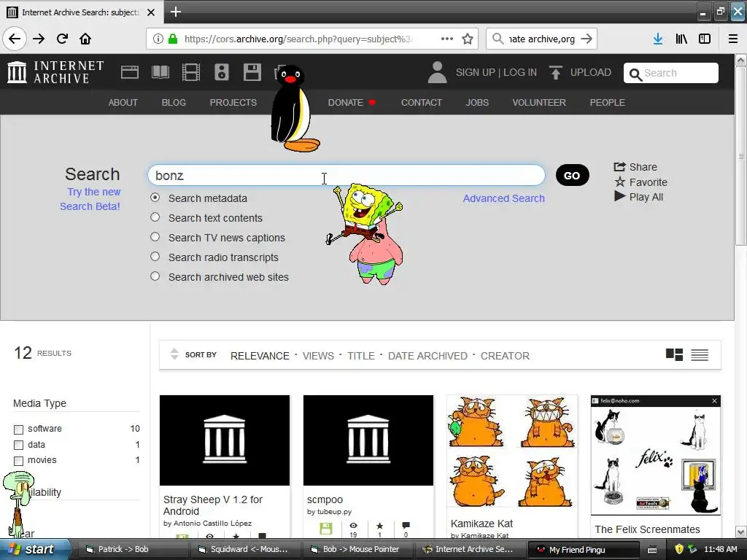Click the Internet Archive logo
747x560 pixels.
[x=55, y=72]
